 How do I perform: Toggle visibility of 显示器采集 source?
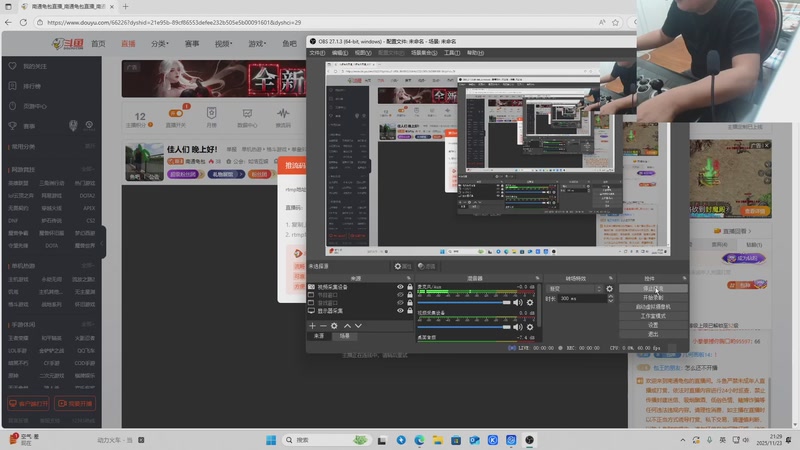(400, 310)
